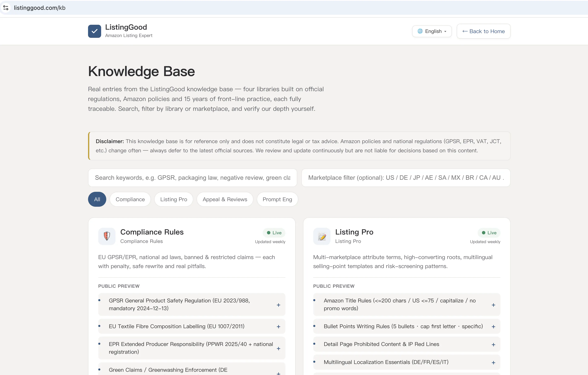Viewport: 588px width, 375px height.
Task: Click PUBLIC PREVIEW label in Compliance Rules card
Action: (119, 286)
